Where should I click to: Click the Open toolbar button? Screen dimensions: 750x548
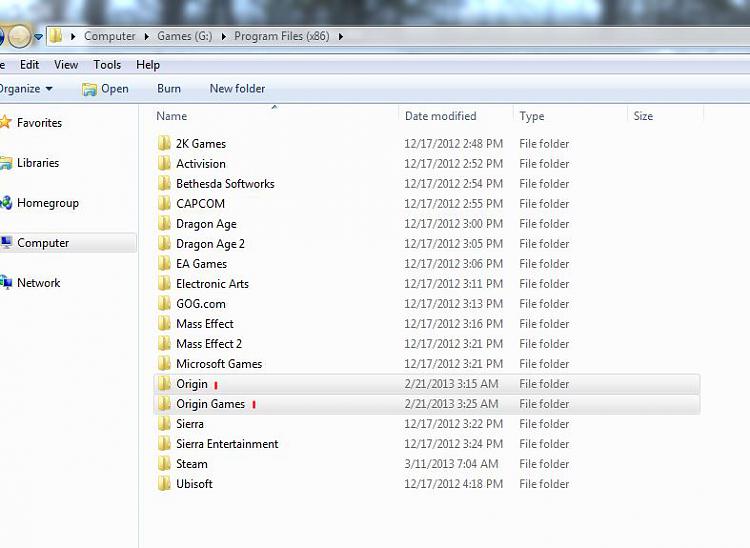105,88
